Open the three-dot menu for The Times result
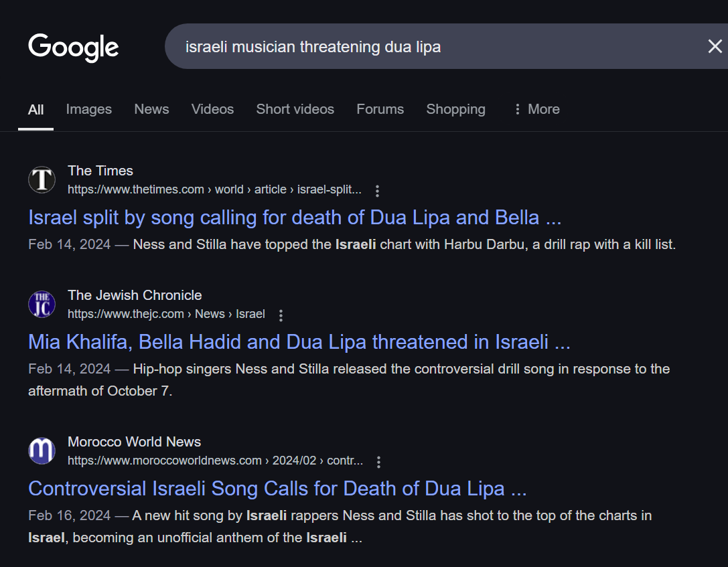Viewport: 728px width, 567px height. tap(378, 191)
